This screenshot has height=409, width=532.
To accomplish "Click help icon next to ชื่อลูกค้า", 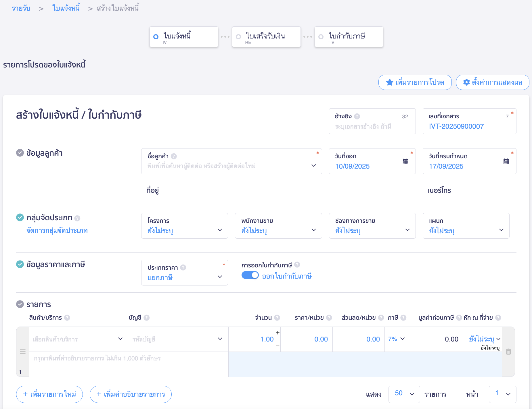I will pos(174,156).
